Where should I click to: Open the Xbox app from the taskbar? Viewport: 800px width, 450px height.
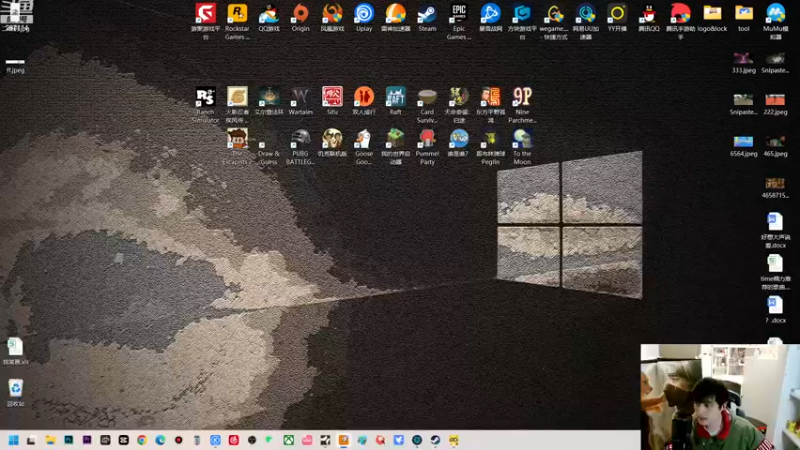point(289,440)
